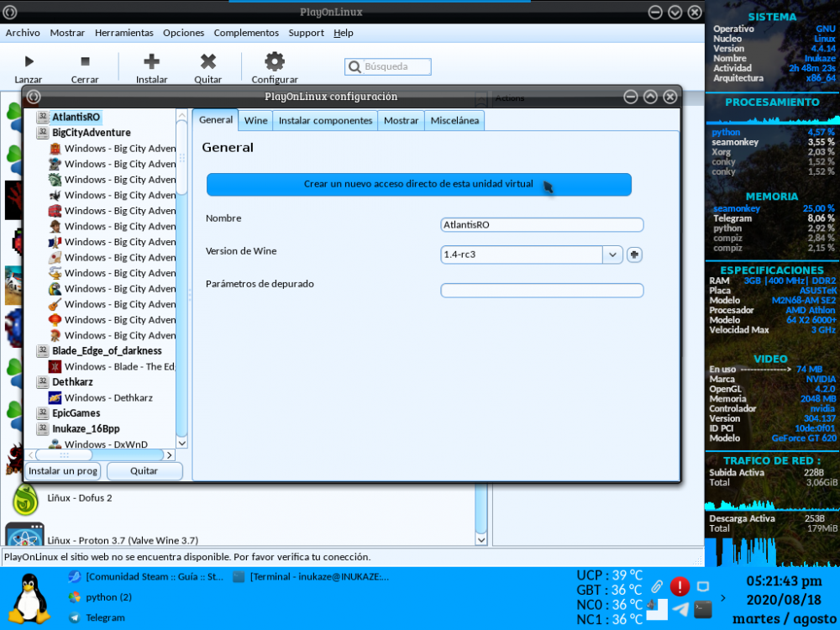The width and height of the screenshot is (840, 630).
Task: Click the red alert tray icon
Action: [x=680, y=586]
